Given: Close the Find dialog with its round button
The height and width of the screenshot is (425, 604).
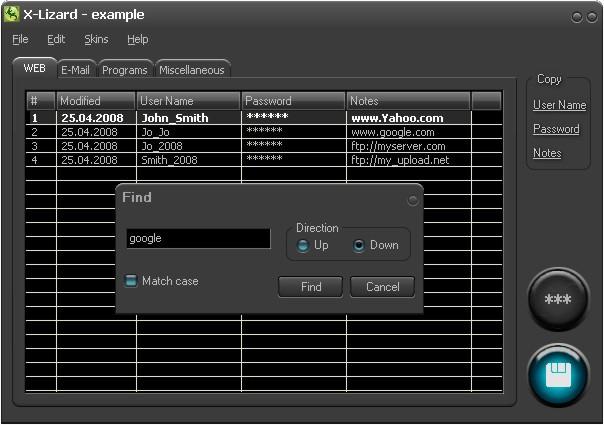Looking at the screenshot, I should pyautogui.click(x=413, y=200).
